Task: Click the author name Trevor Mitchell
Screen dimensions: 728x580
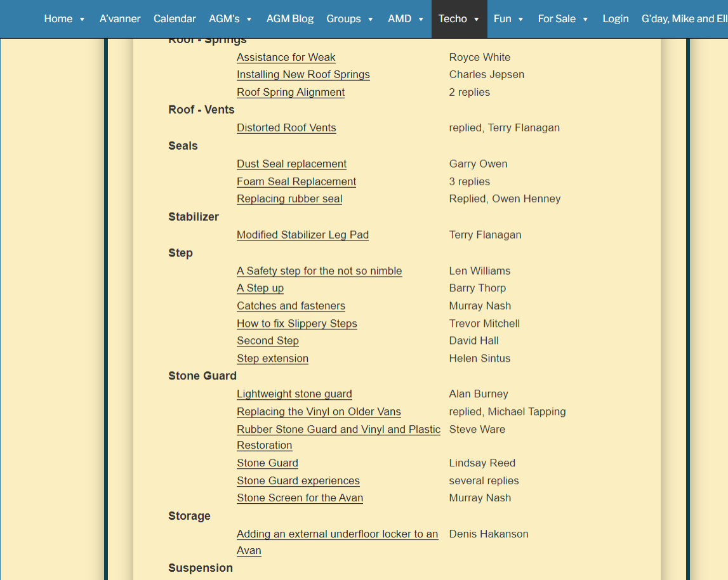Action: [484, 324]
